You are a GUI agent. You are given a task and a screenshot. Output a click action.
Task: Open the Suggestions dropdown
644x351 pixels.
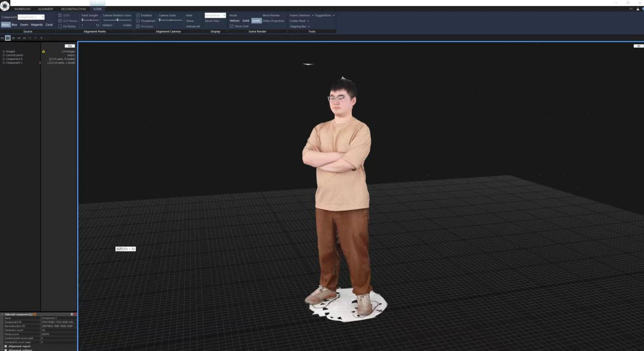325,15
